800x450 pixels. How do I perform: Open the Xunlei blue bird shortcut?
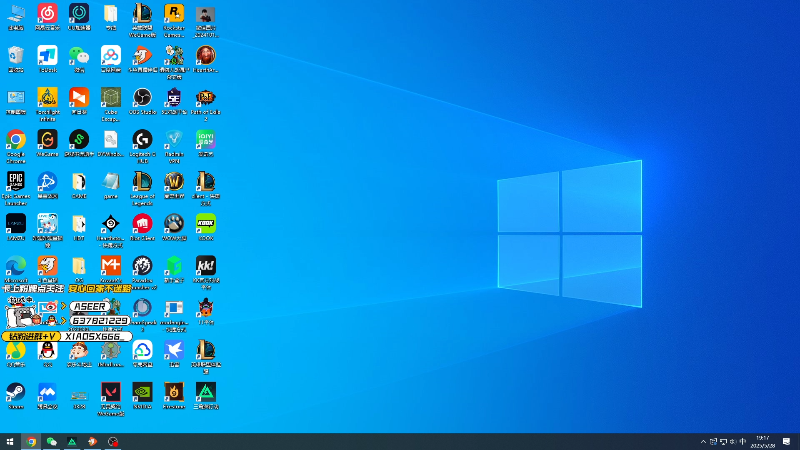tap(174, 354)
